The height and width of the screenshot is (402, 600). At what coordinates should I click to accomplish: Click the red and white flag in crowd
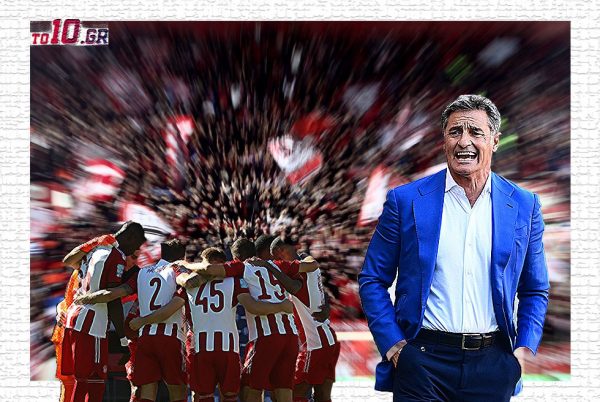[293, 155]
